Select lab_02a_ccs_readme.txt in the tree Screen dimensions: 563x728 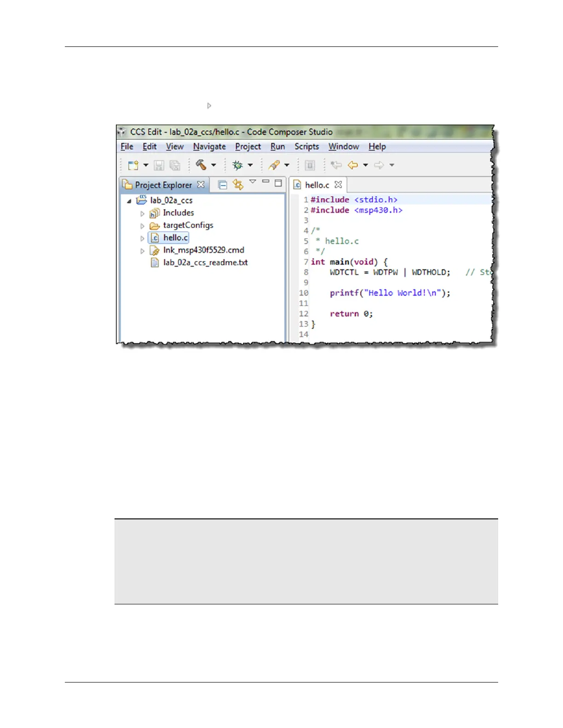[x=206, y=262]
